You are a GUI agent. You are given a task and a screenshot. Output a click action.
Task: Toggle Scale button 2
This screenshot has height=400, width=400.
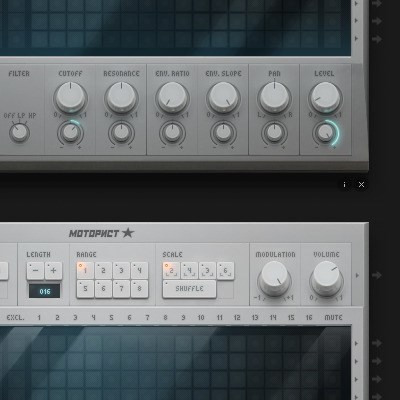pos(171,271)
